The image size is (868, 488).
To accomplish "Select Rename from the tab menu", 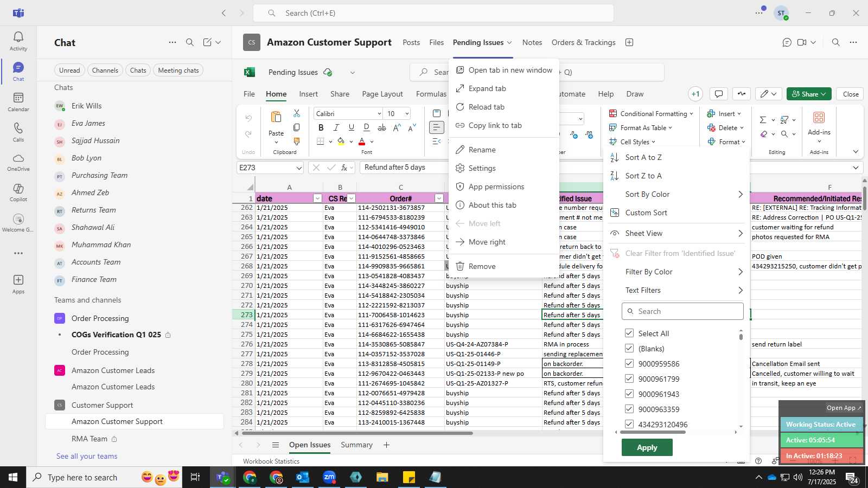I will [504, 150].
